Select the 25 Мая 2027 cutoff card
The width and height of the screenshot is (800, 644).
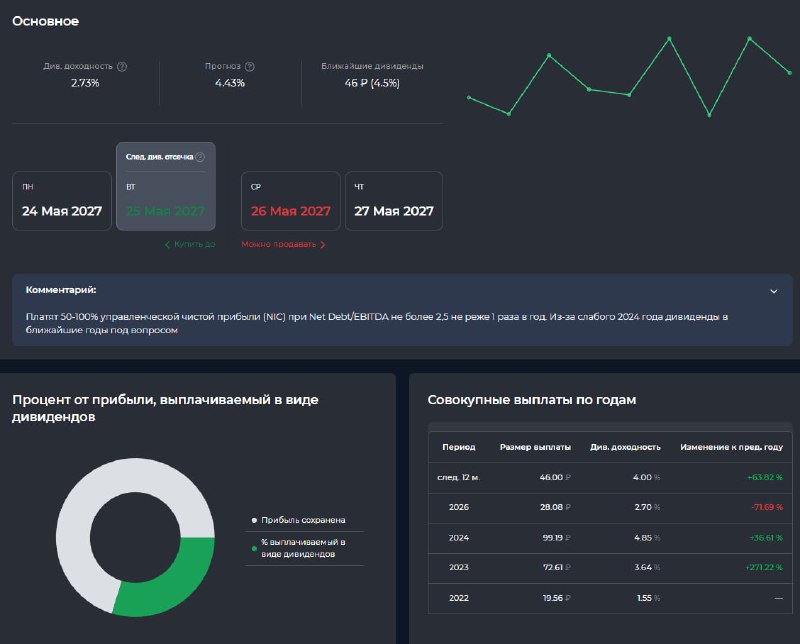tap(166, 186)
